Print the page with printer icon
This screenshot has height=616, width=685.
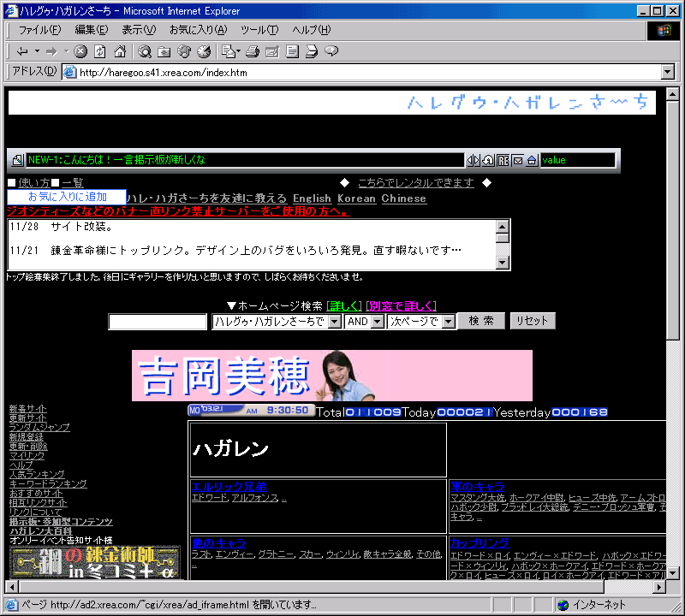(x=253, y=51)
